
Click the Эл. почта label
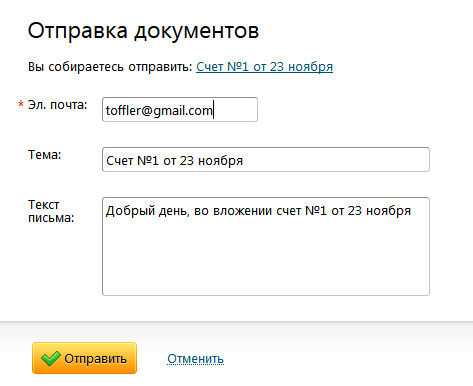[57, 105]
